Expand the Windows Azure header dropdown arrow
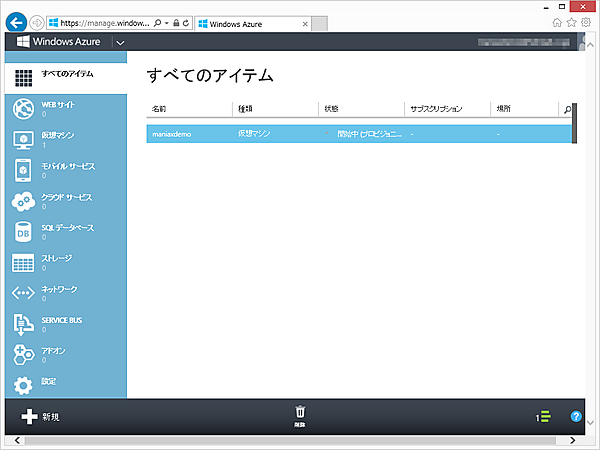Screen dimensions: 600x450 click(x=120, y=42)
